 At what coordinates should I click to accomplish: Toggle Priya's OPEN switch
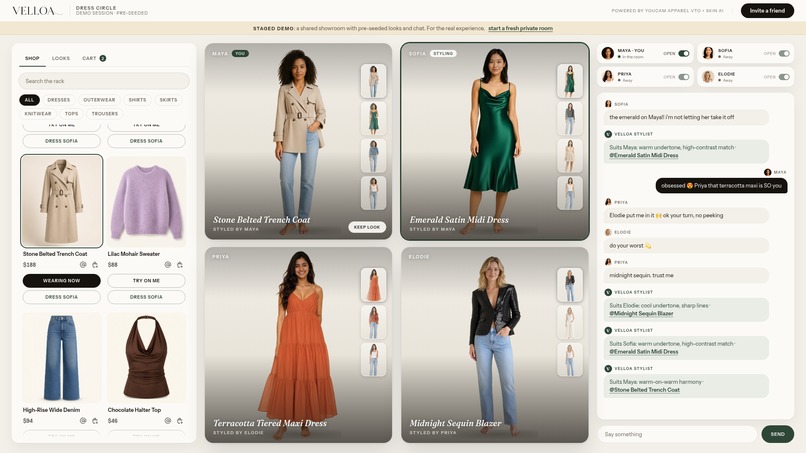point(684,77)
